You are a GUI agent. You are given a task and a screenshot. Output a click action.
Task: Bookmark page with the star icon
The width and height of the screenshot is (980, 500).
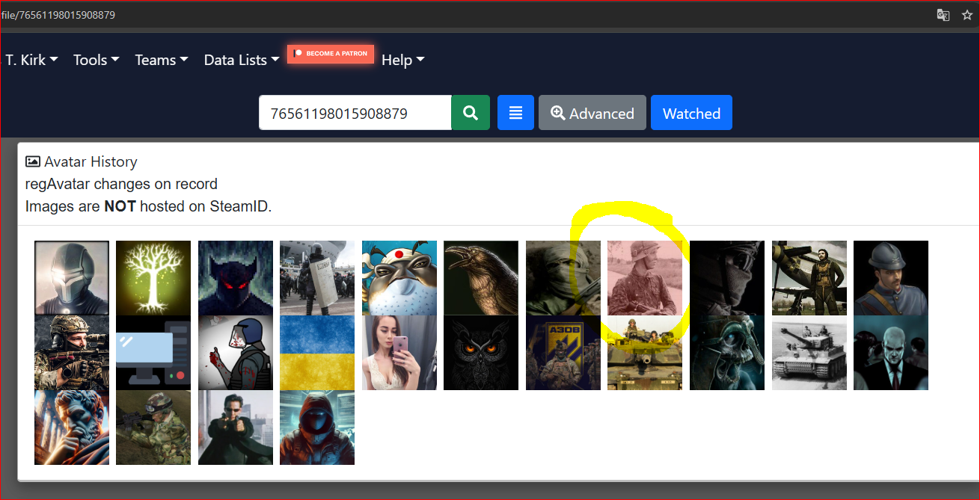[x=967, y=15]
